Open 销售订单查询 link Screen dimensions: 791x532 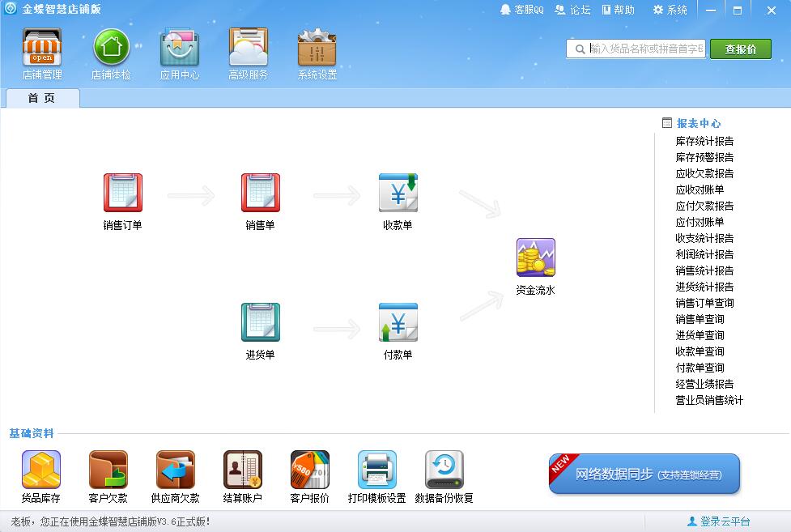tap(704, 303)
